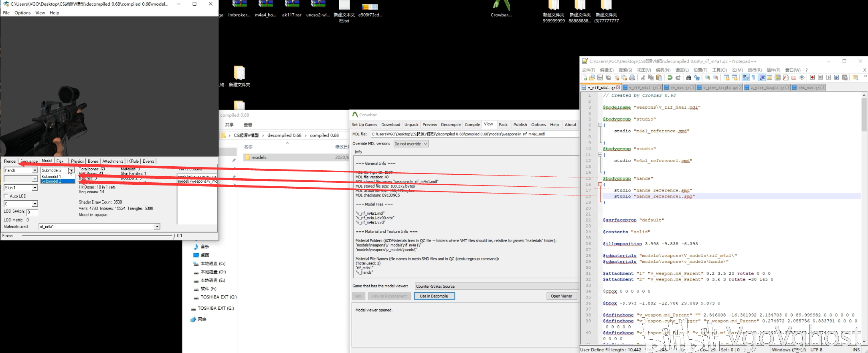868x353 pixels.
Task: Click Start Recording macro red dot
Action: pyautogui.click(x=812, y=78)
